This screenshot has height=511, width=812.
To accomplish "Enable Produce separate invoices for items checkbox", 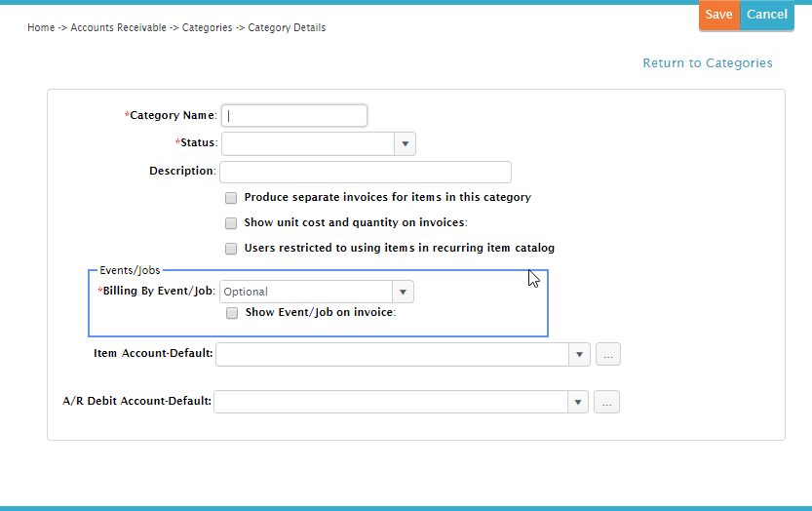I will pyautogui.click(x=231, y=198).
